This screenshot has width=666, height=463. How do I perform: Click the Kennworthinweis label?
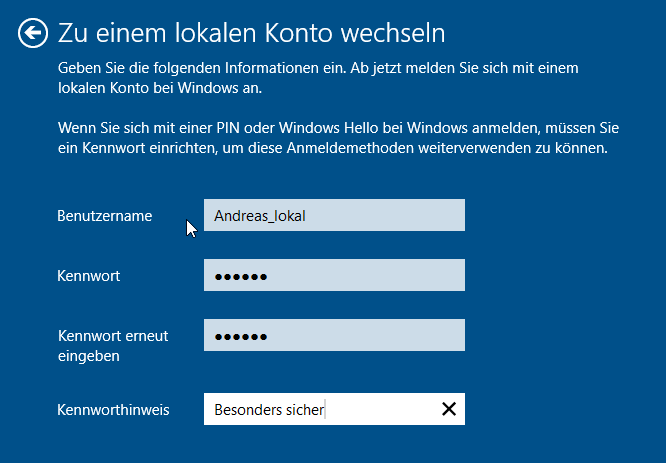tap(113, 410)
